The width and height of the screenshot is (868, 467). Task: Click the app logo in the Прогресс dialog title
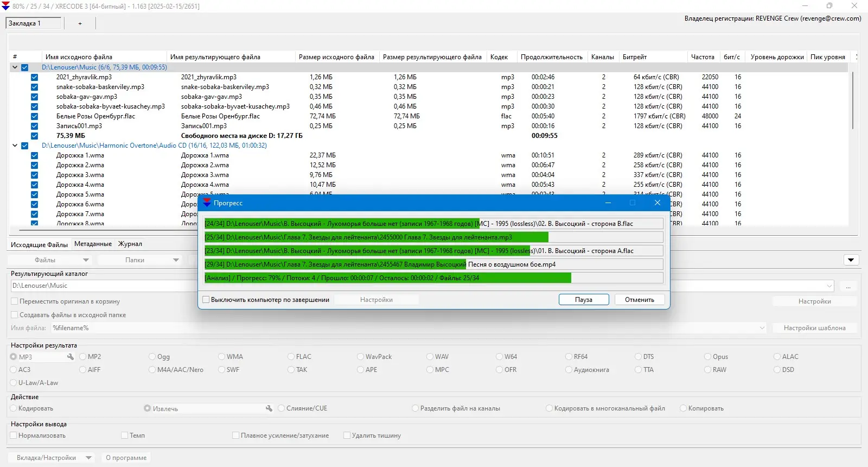207,203
